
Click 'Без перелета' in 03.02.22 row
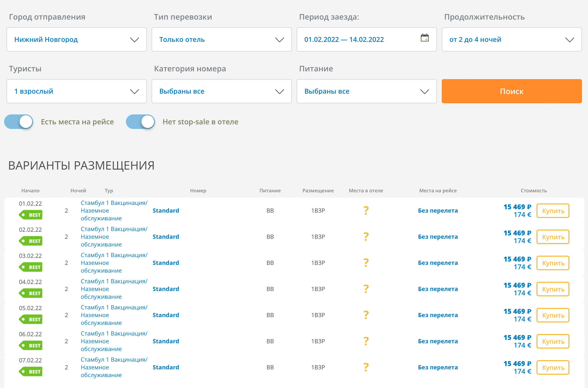[x=438, y=263]
